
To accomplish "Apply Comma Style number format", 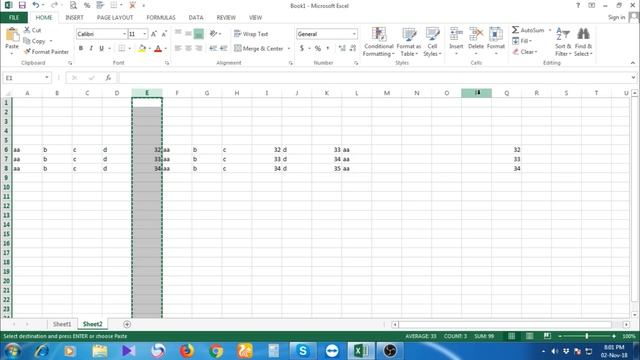I will 328,49.
